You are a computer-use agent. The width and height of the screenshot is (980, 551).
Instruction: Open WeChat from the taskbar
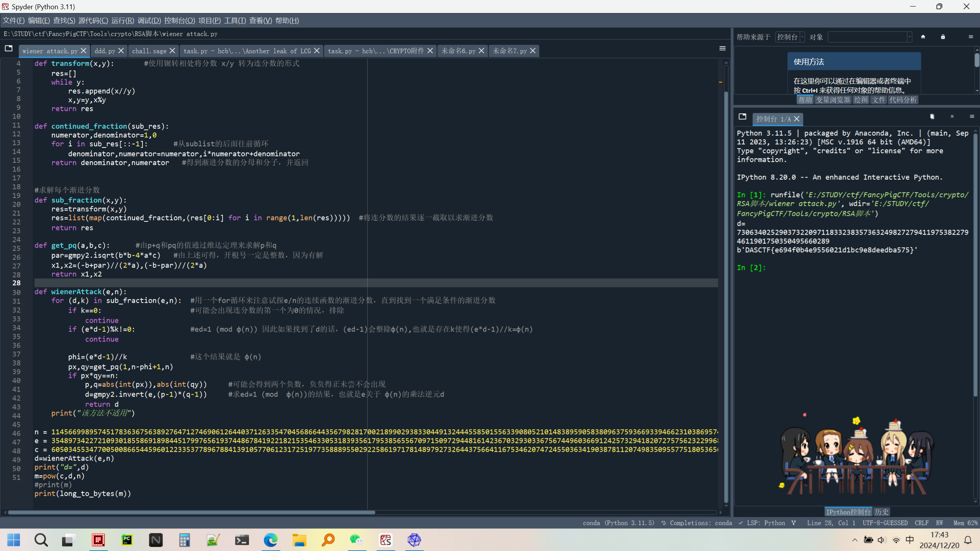(357, 540)
